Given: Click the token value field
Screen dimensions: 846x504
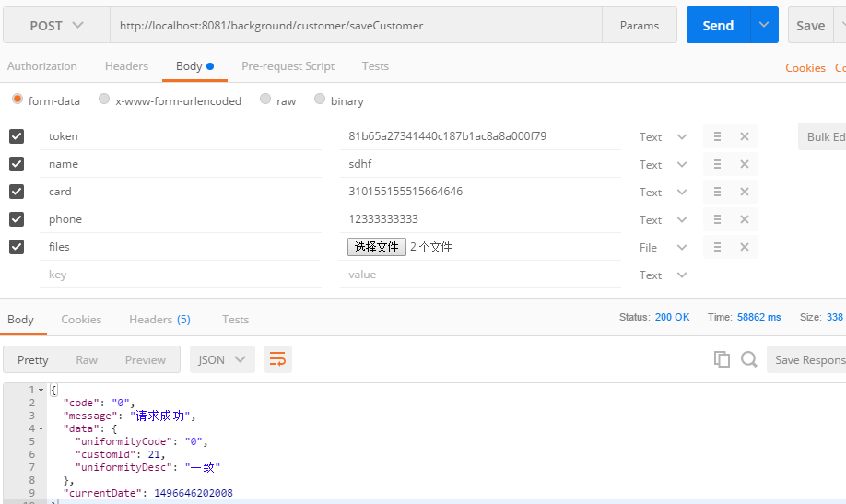Looking at the screenshot, I should pos(480,136).
